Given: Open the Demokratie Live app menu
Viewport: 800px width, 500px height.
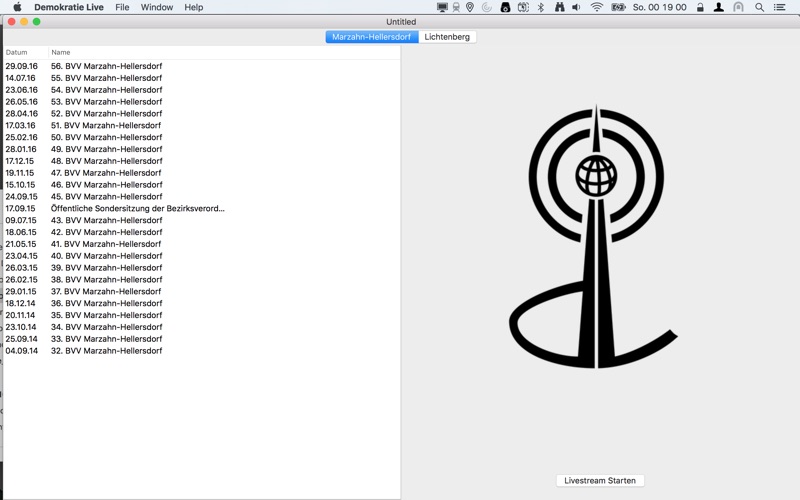Looking at the screenshot, I should coord(69,7).
